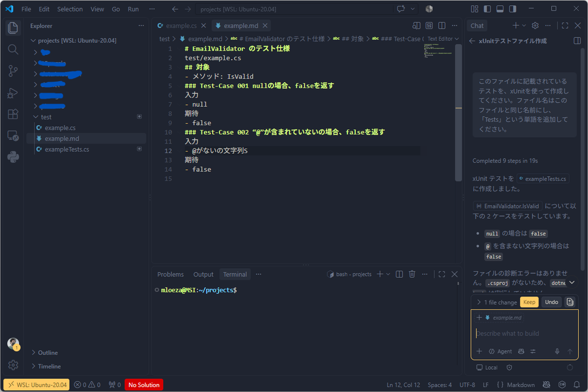The image size is (588, 392).
Task: Click the editor vertical scrollbar
Action: (x=458, y=112)
